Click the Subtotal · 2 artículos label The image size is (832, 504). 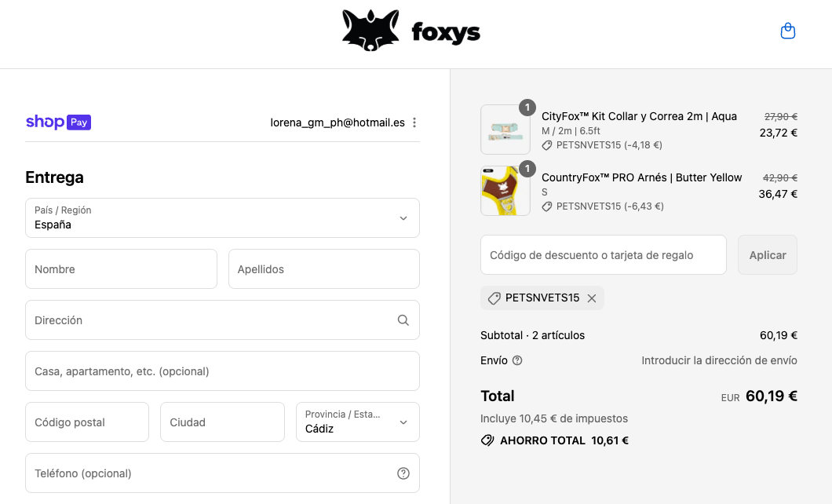tap(532, 335)
